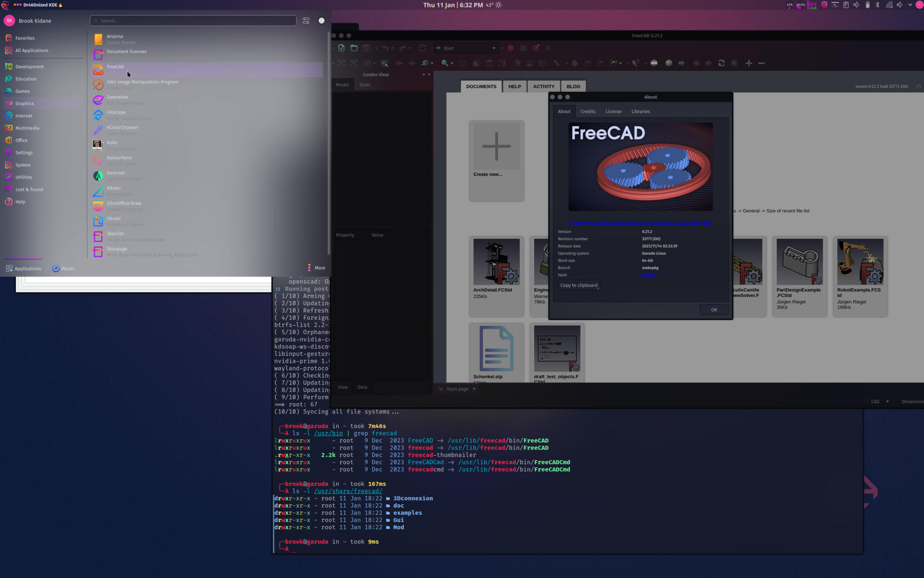Image resolution: width=924 pixels, height=578 pixels.
Task: Click the measure distance ruler icon
Action: (x=556, y=63)
